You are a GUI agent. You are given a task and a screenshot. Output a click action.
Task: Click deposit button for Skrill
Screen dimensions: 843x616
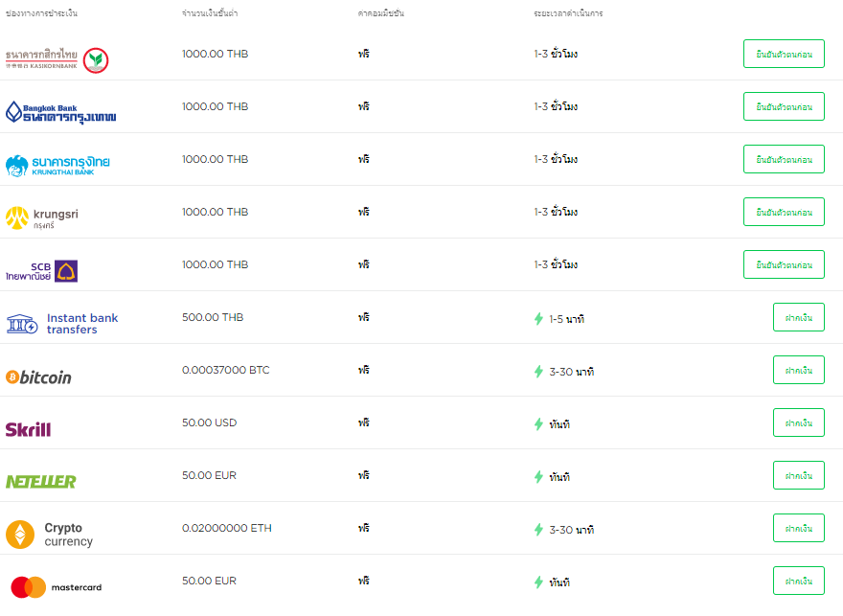(x=798, y=422)
